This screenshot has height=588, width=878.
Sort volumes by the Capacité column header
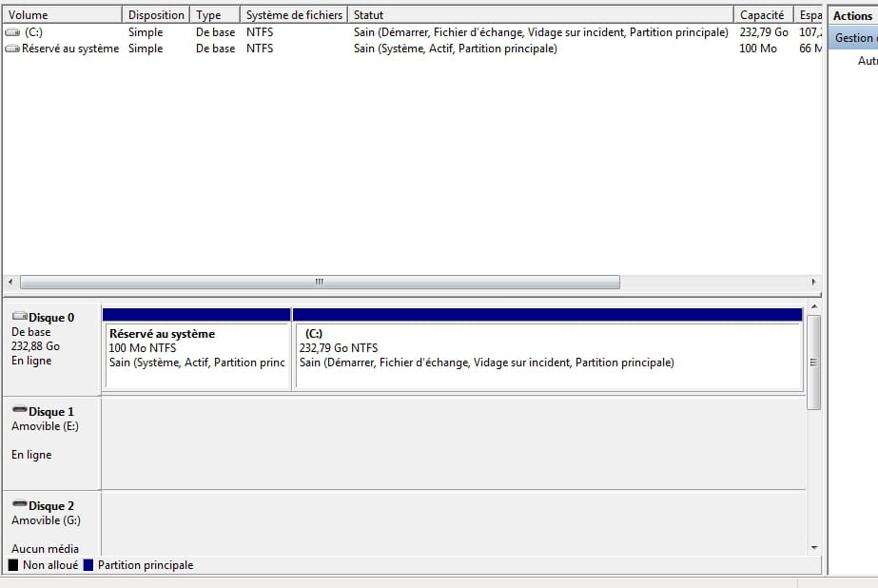(762, 15)
